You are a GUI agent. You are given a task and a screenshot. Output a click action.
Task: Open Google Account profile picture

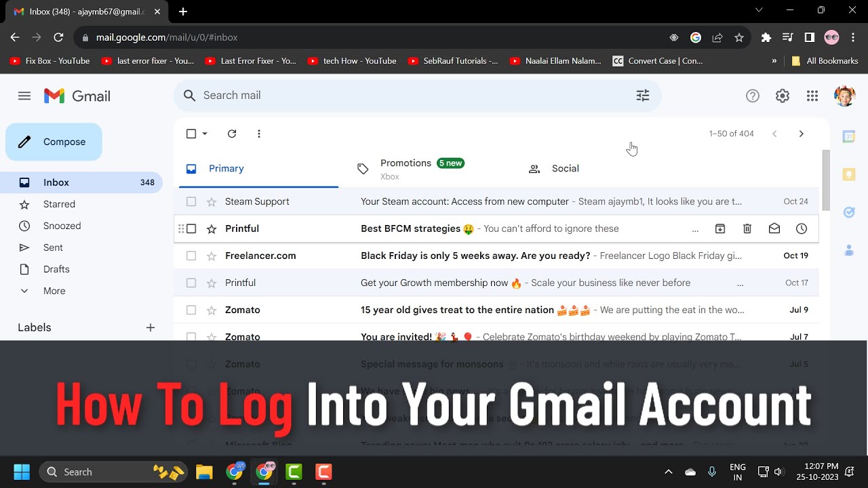tap(844, 96)
